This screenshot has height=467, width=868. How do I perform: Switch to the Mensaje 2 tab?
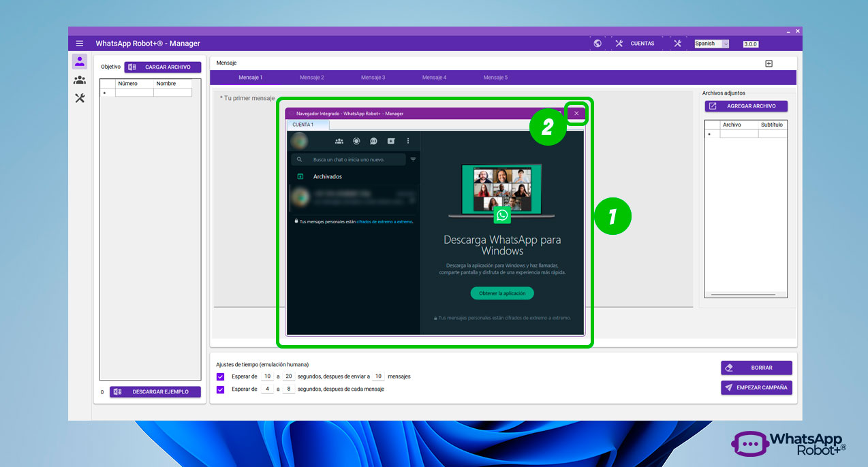point(312,78)
